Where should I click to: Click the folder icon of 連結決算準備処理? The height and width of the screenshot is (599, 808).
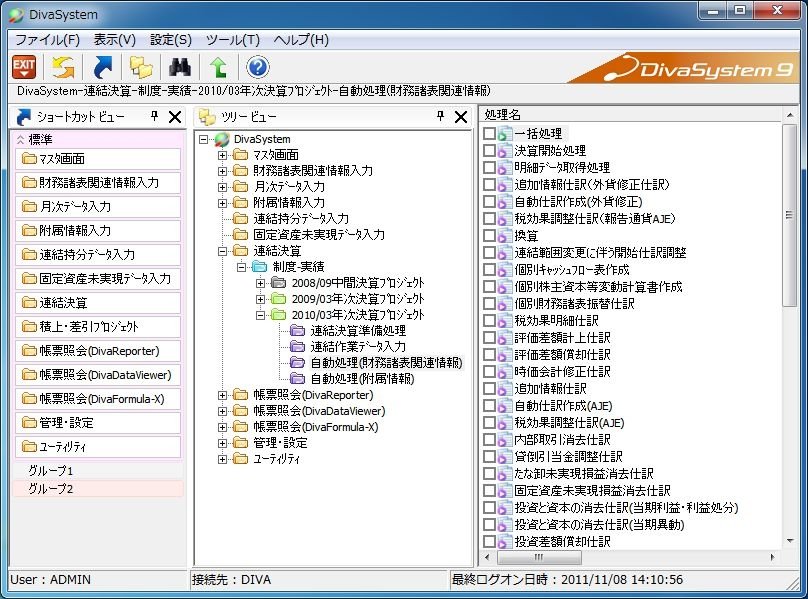tap(297, 330)
